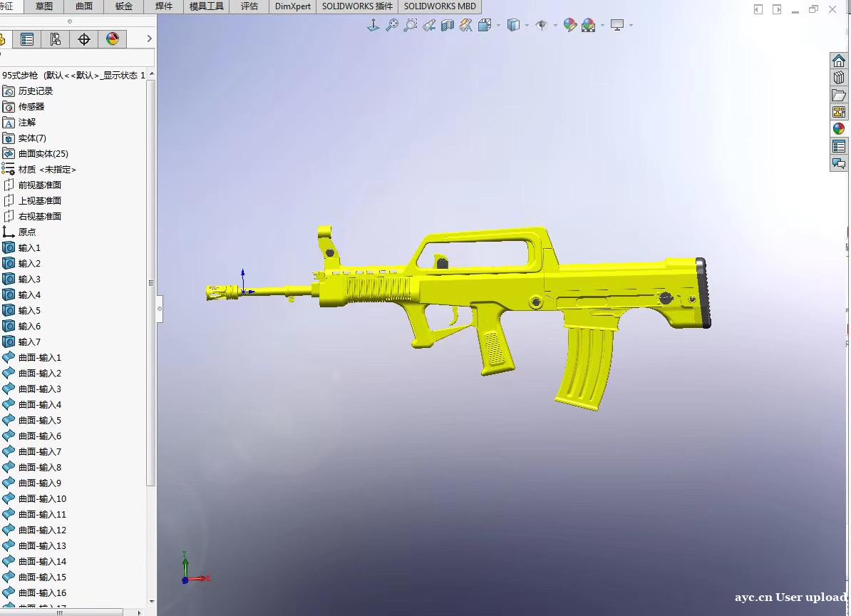Switch to the ConfigurationManager tab icon
Image resolution: width=851 pixels, height=616 pixels.
click(x=56, y=39)
